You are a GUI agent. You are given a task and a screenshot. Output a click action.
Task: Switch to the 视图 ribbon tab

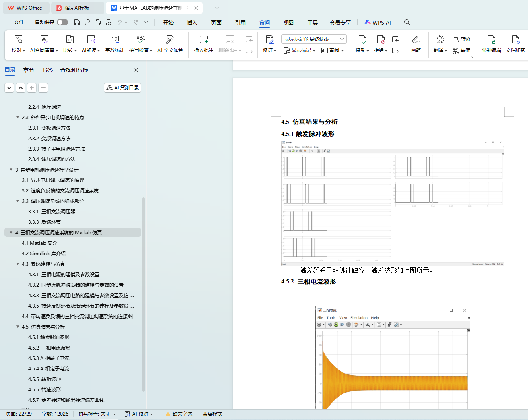click(x=288, y=23)
